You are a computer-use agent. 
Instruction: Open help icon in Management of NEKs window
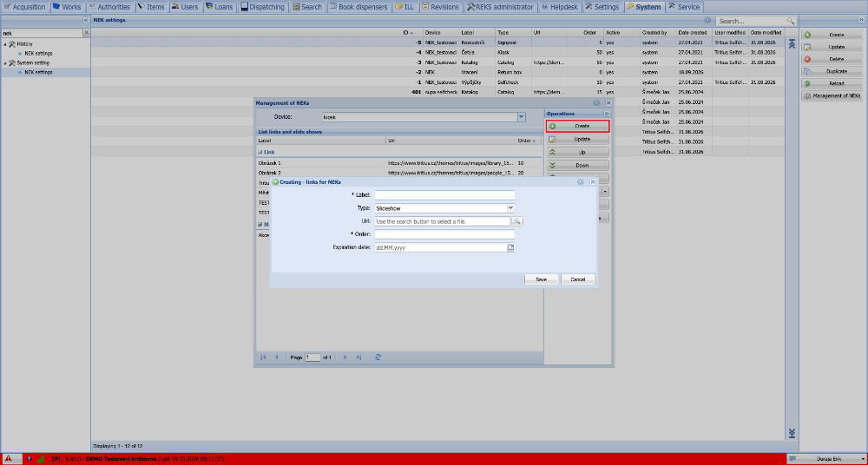(x=596, y=103)
